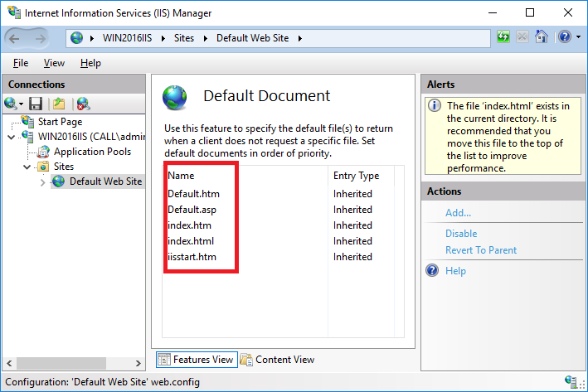Click the Features View tab icon
588x392 pixels.
tap(164, 360)
